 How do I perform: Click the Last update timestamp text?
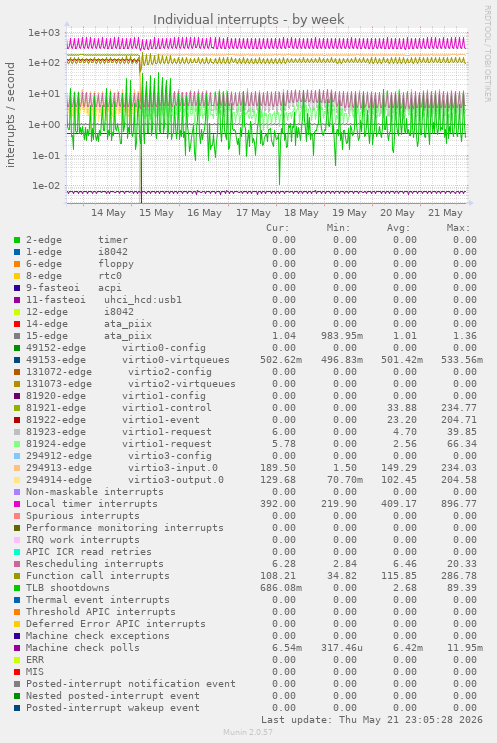pos(372,720)
